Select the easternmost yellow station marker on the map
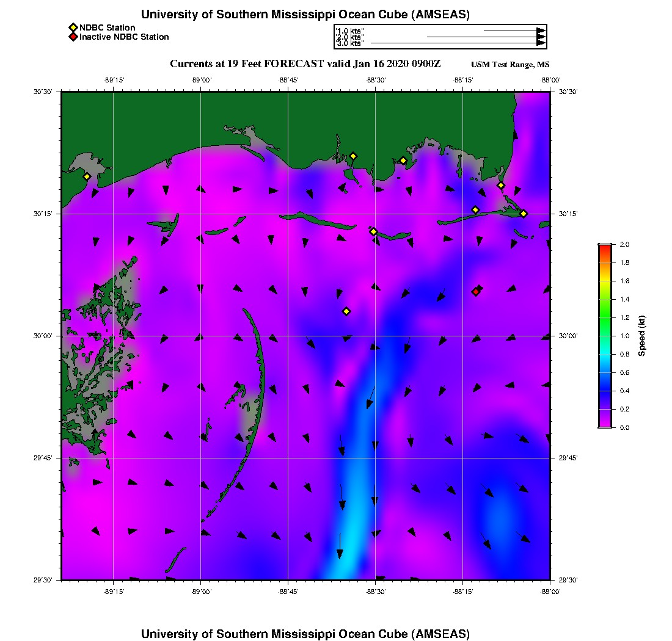Image resolution: width=672 pixels, height=641 pixels. coord(524,213)
